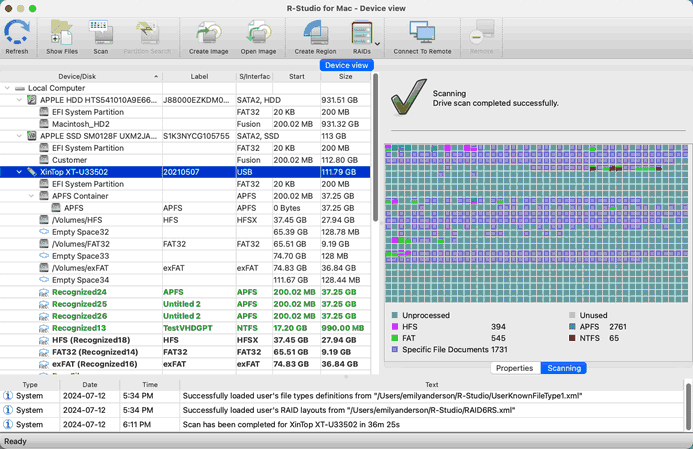Select the scan completed log entry
Viewport: 693px width, 449px height.
pyautogui.click(x=343, y=424)
